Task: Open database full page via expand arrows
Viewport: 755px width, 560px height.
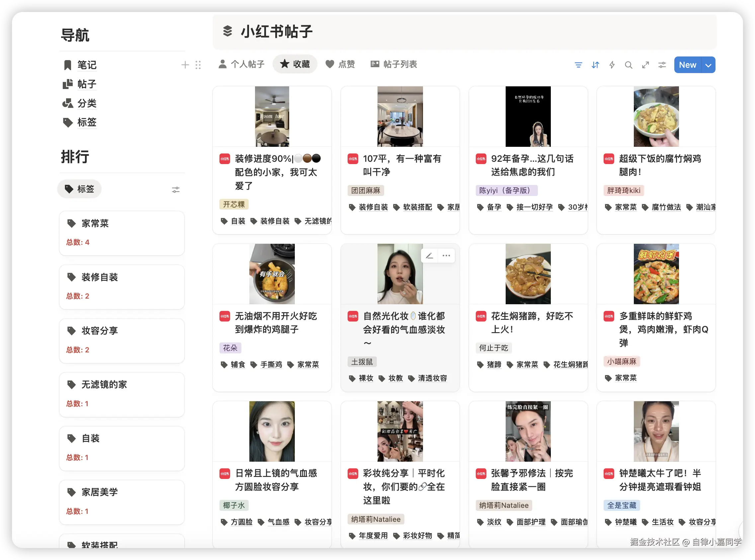Action: click(x=645, y=65)
